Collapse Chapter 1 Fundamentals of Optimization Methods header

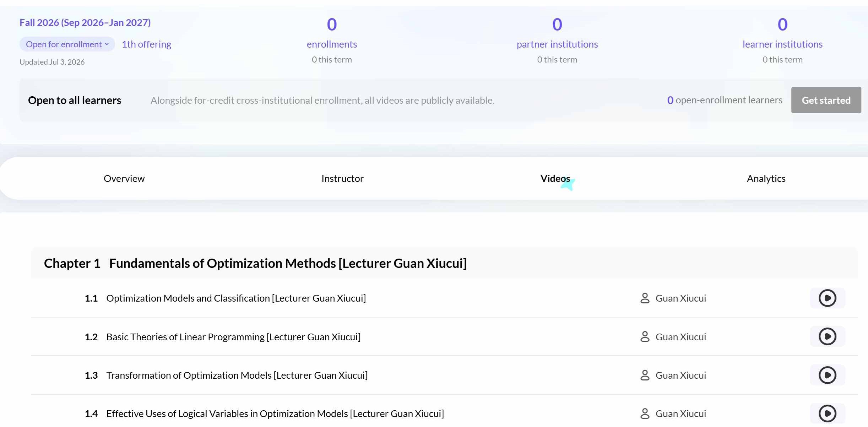[x=444, y=263]
